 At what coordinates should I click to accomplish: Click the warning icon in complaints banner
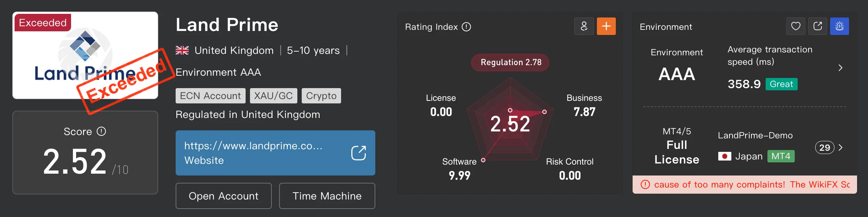(645, 185)
